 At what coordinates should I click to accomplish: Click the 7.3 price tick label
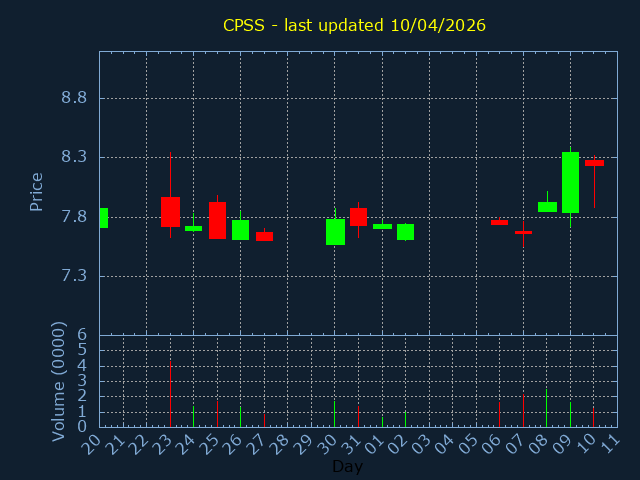74,276
